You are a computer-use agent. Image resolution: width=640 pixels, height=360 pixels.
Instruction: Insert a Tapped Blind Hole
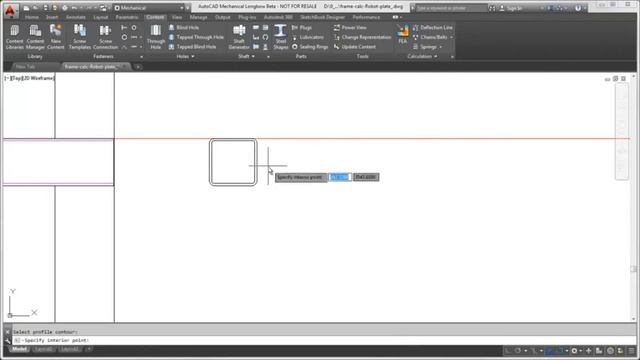[192, 47]
